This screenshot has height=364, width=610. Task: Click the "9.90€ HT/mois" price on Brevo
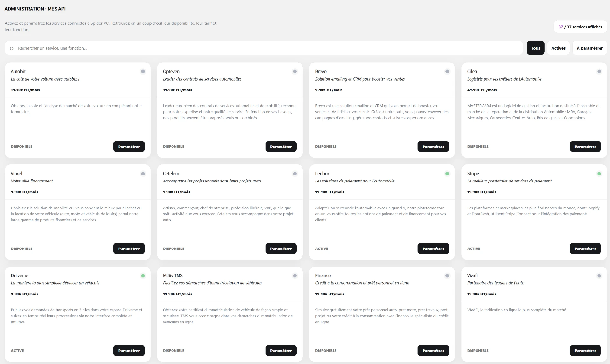tap(329, 90)
